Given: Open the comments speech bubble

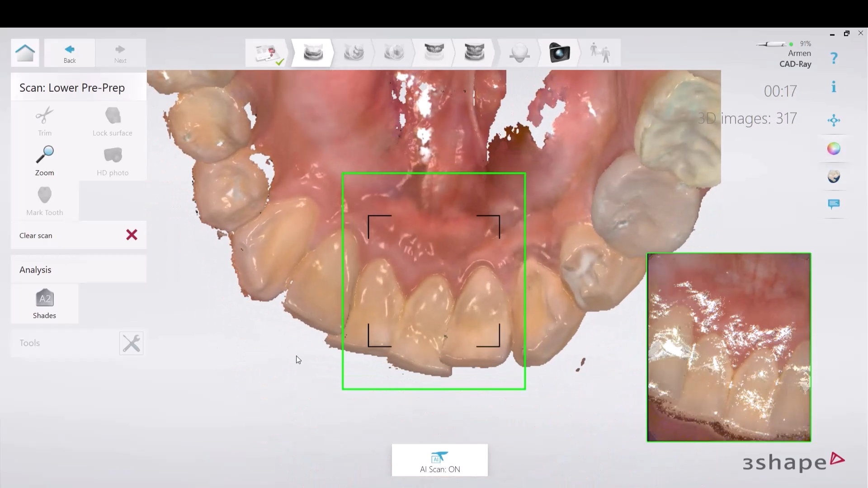Looking at the screenshot, I should click(834, 204).
